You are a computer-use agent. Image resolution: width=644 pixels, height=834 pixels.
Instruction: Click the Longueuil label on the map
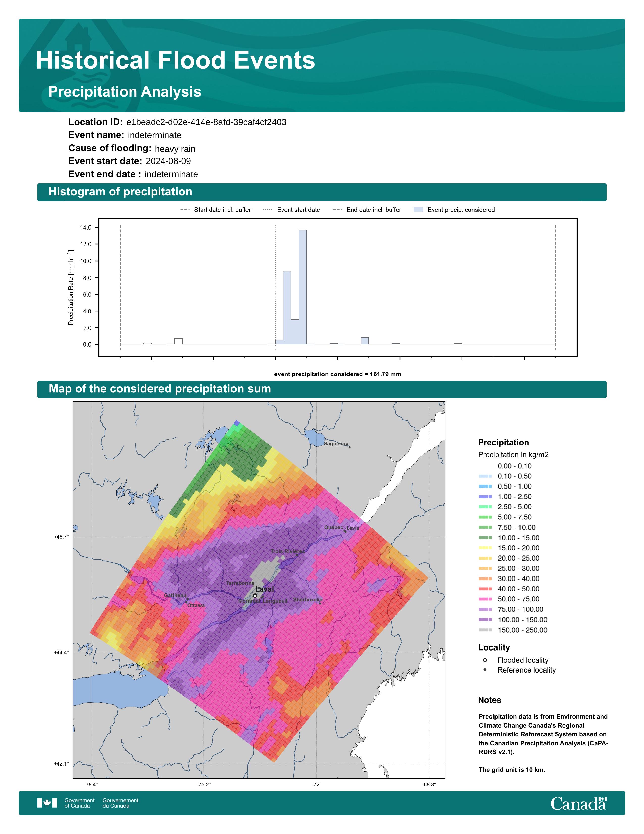(x=275, y=601)
